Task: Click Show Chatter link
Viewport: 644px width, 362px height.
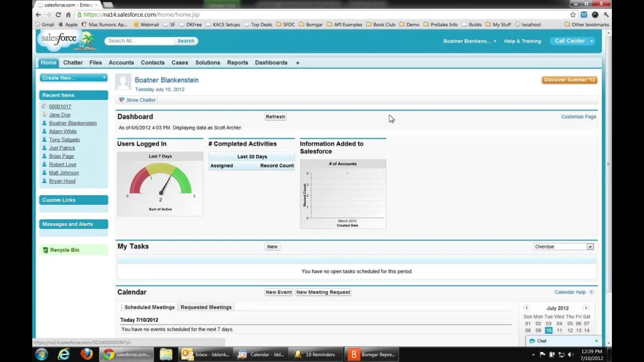Action: click(141, 100)
